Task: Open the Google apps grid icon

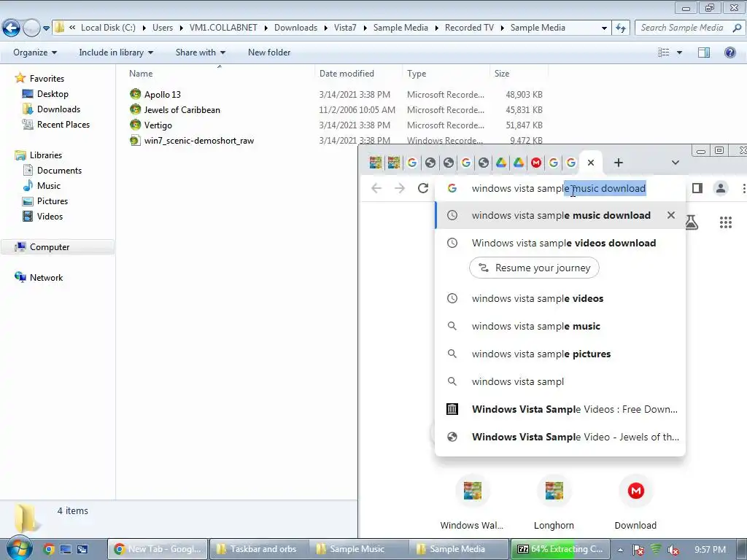Action: coord(726,222)
